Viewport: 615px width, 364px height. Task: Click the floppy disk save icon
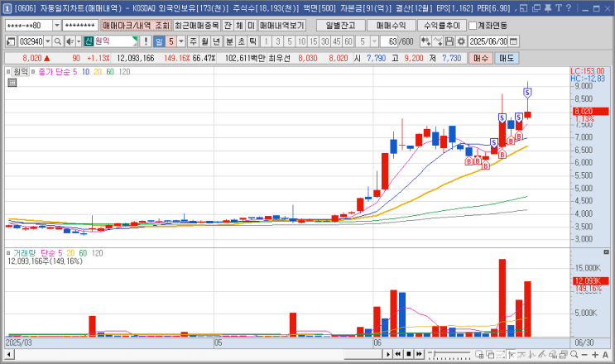(x=450, y=41)
